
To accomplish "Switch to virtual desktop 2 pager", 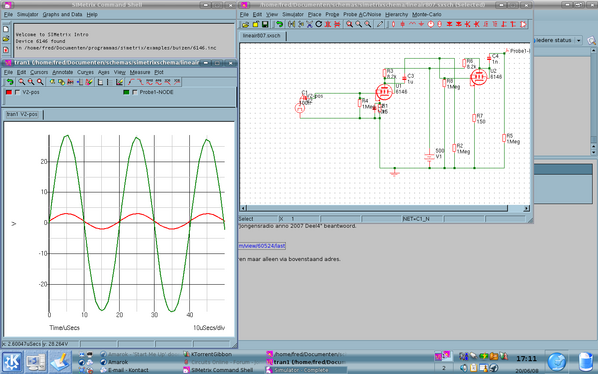I will click(444, 368).
